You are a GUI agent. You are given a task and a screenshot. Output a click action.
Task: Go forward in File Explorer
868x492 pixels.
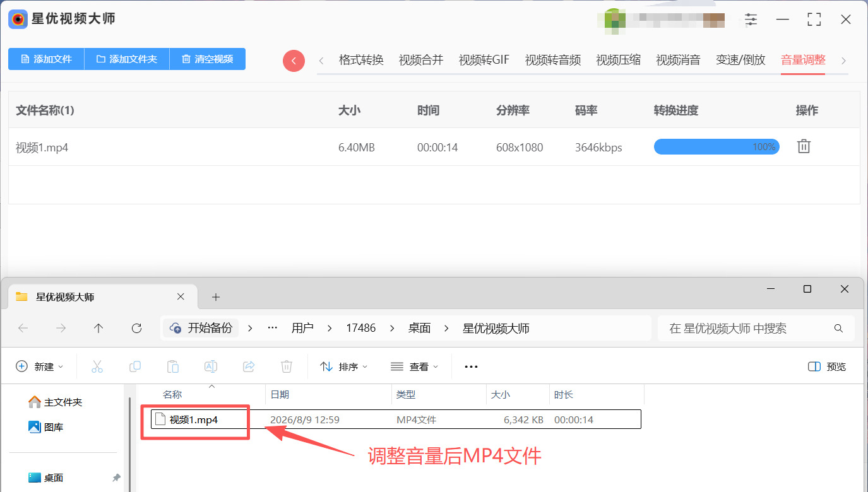61,328
